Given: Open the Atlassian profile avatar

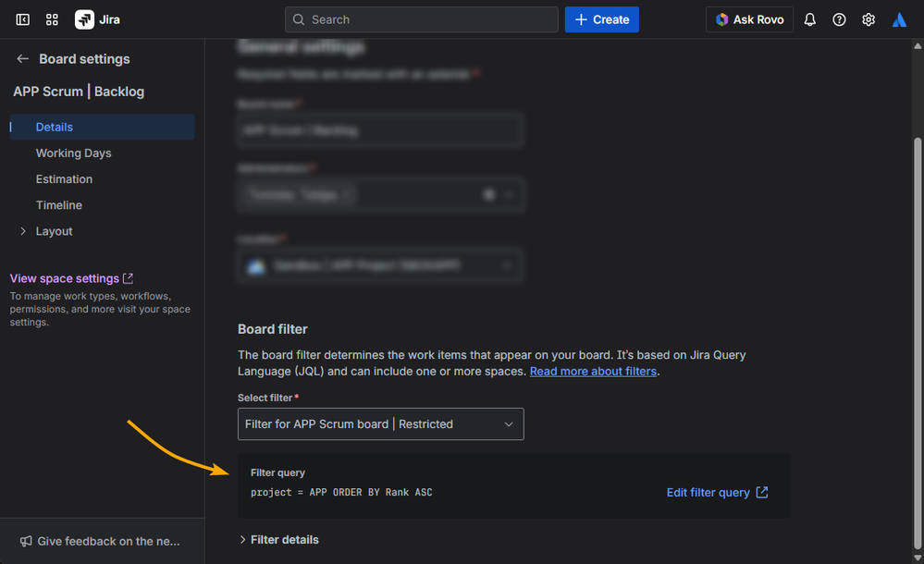Looking at the screenshot, I should 899,19.
